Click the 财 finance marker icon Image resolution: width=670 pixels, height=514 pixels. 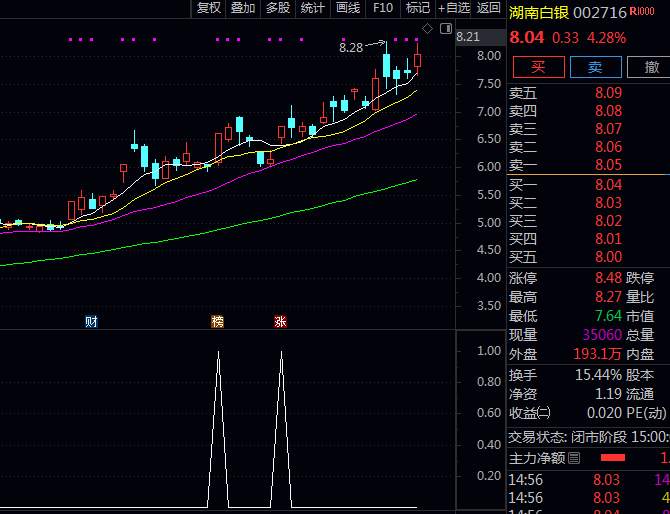tap(91, 322)
